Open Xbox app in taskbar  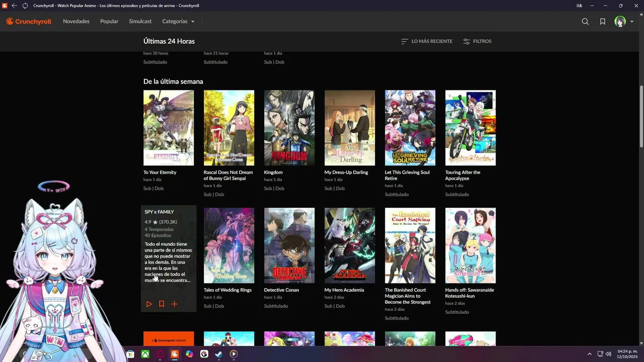click(145, 354)
